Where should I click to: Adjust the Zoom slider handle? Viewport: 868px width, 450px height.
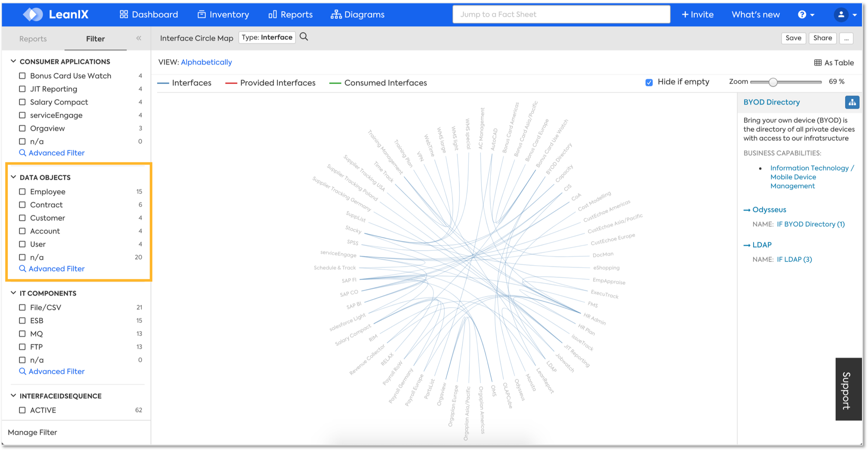pyautogui.click(x=773, y=82)
